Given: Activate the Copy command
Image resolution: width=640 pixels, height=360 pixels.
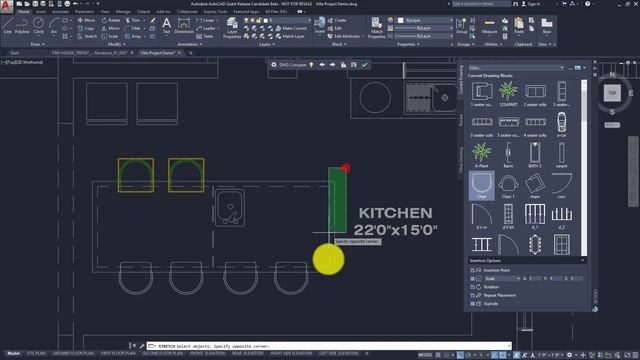Looking at the screenshot, I should [86, 28].
